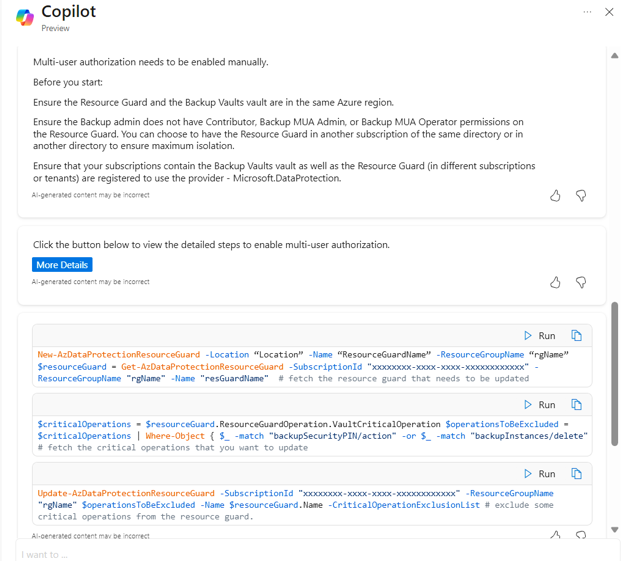Run the $criticalOperations code block
The height and width of the screenshot is (561, 622).
click(x=540, y=405)
